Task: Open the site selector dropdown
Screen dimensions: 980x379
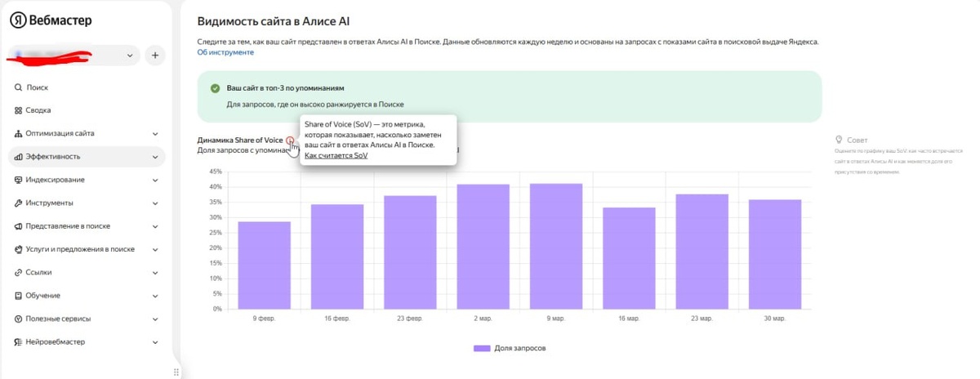Action: pyautogui.click(x=74, y=56)
